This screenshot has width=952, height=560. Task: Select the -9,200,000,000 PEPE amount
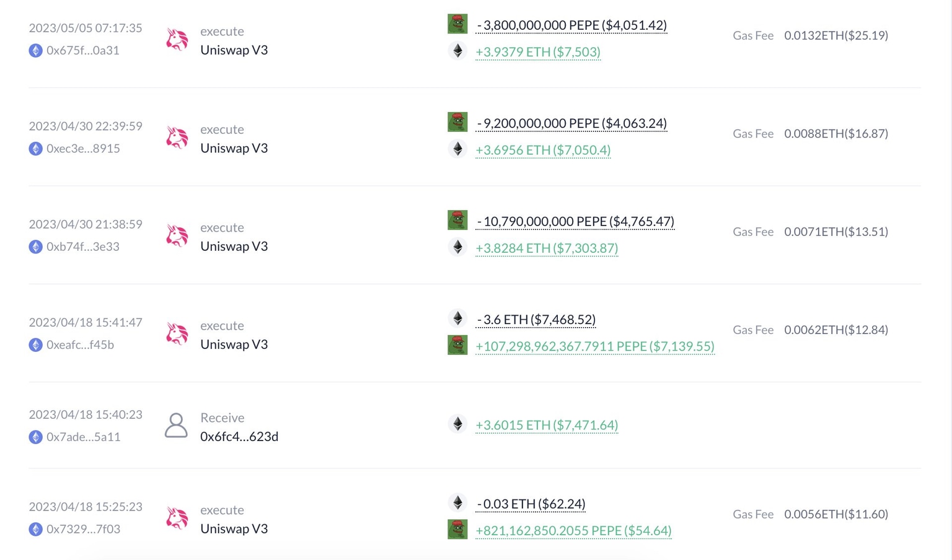tap(571, 123)
